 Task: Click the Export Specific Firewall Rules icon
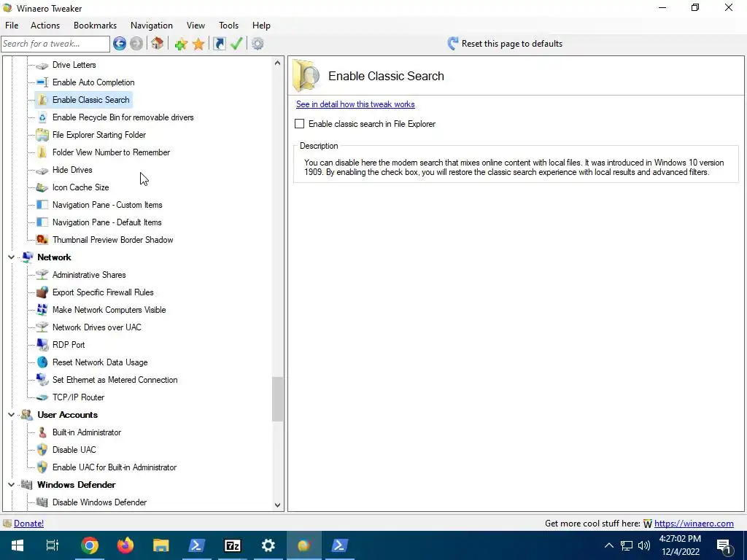(x=42, y=292)
